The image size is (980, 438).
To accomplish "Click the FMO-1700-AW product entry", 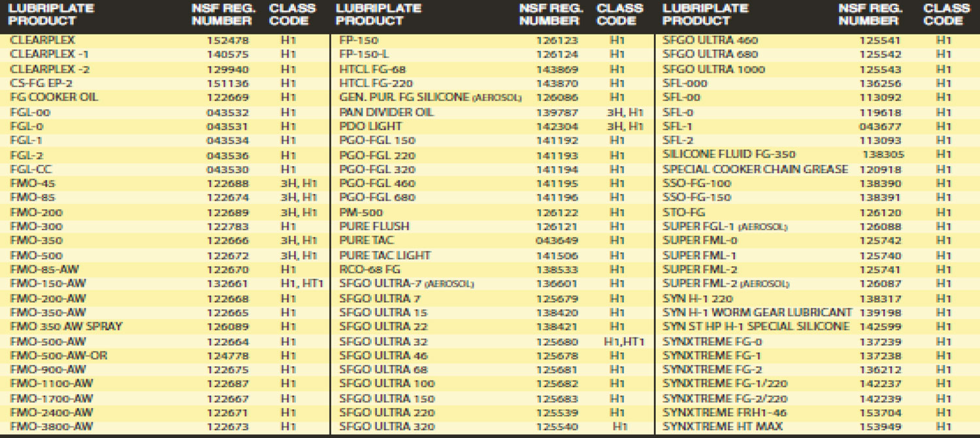I will coord(52,399).
